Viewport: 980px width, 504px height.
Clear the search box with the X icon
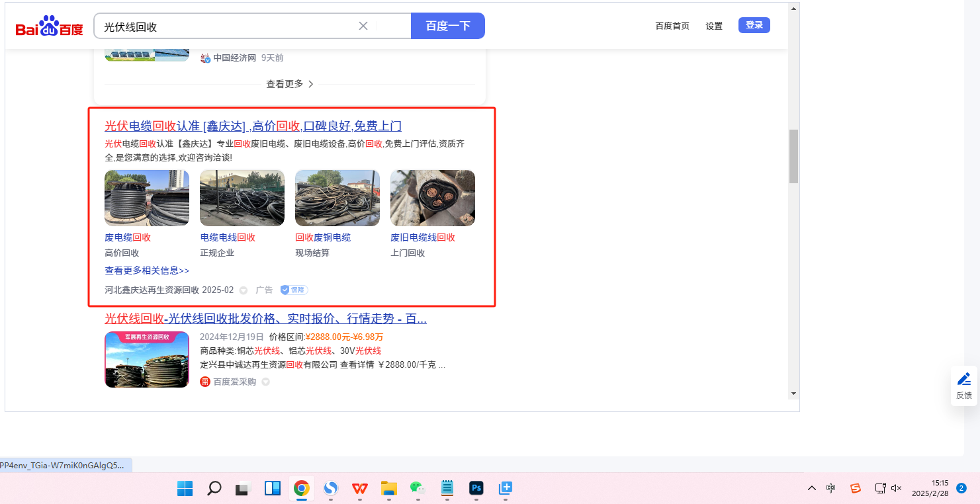point(363,26)
